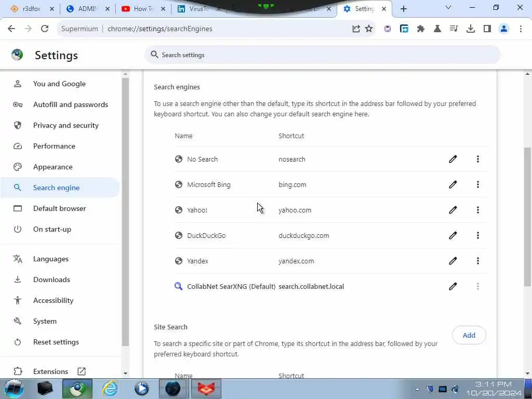The width and height of the screenshot is (532, 399).
Task: Edit the Yahoo! search engine entry
Action: pyautogui.click(x=453, y=210)
